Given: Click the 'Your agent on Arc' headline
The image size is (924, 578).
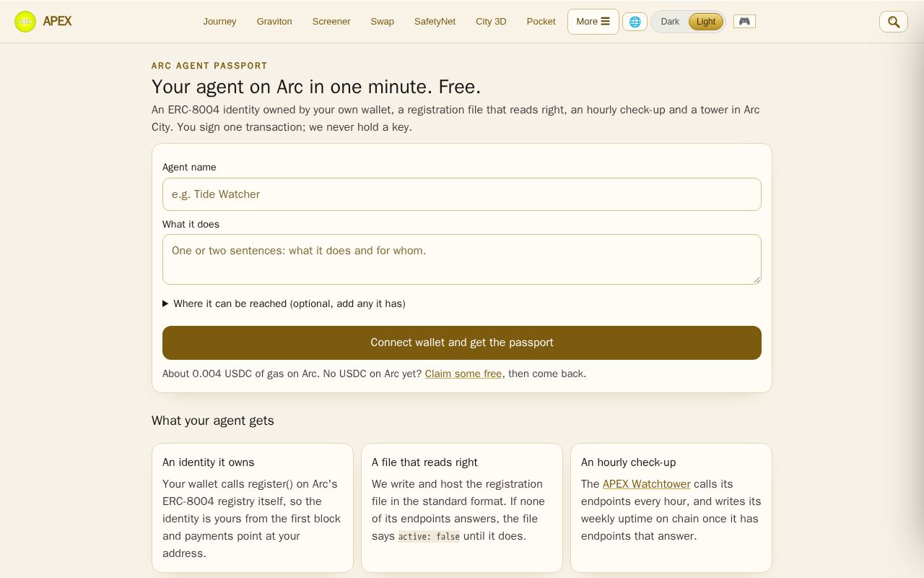Looking at the screenshot, I should tap(316, 87).
